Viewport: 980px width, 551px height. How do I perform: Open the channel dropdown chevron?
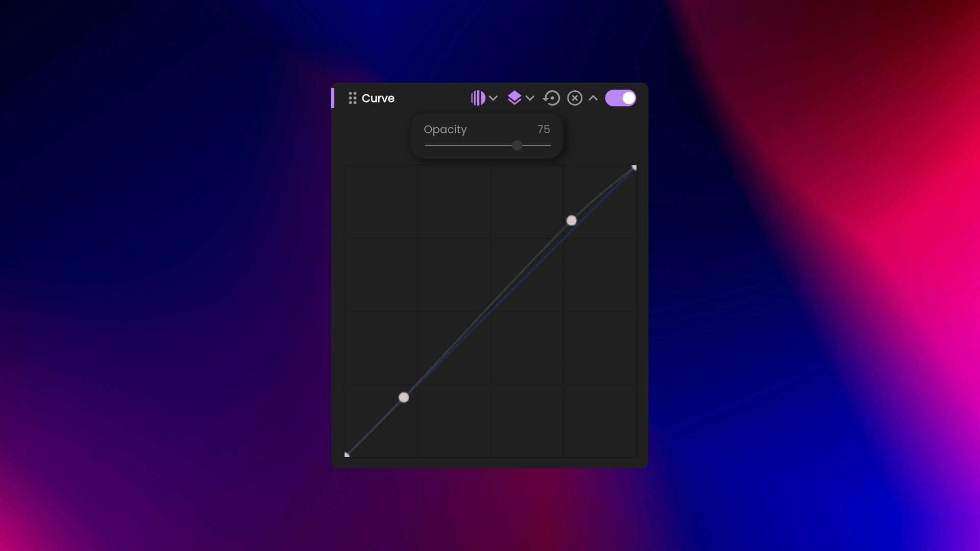pos(493,98)
